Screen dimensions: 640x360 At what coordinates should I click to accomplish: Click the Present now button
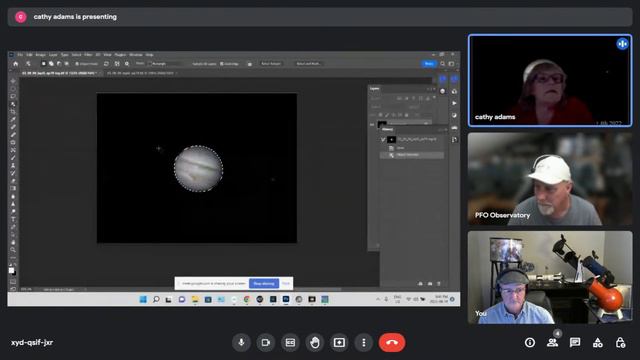tap(339, 342)
